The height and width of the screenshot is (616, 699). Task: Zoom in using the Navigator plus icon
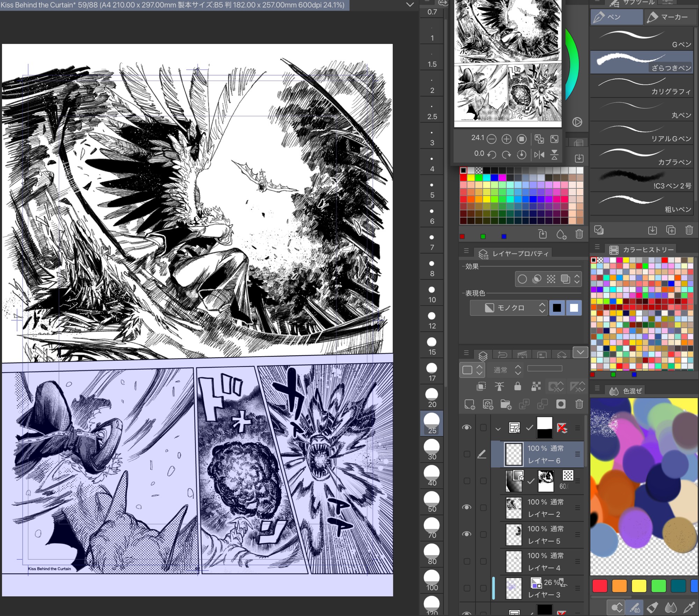506,139
